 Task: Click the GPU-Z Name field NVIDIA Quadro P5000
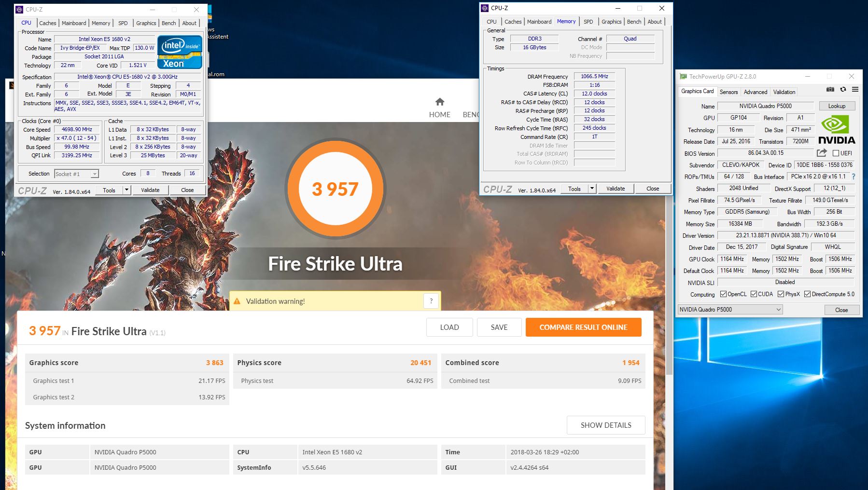click(766, 106)
